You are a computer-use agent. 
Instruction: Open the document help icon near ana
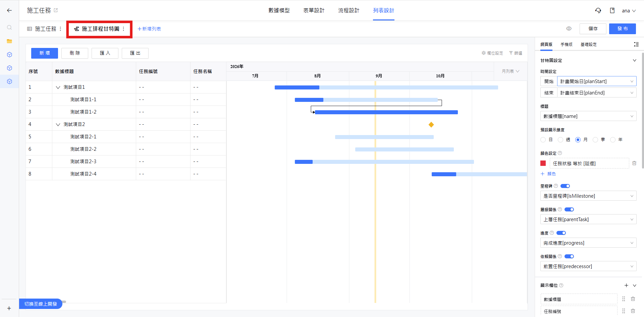click(x=612, y=10)
